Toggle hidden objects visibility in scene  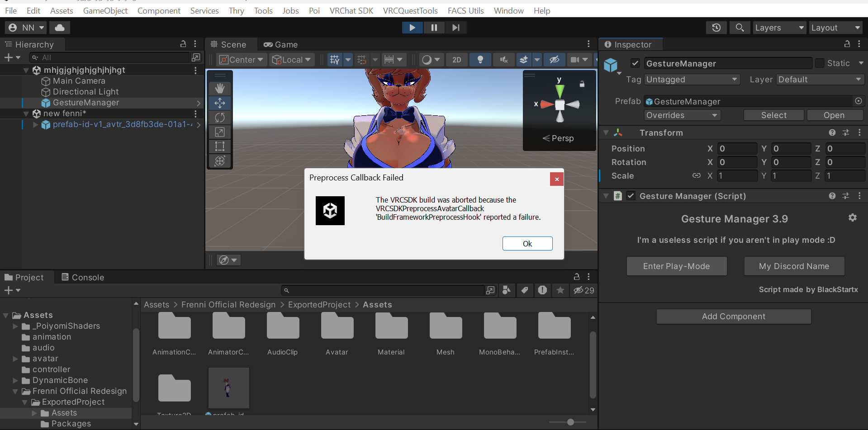point(555,60)
